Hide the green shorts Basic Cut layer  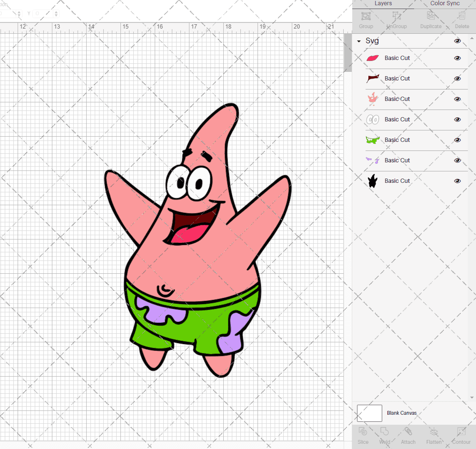point(457,140)
